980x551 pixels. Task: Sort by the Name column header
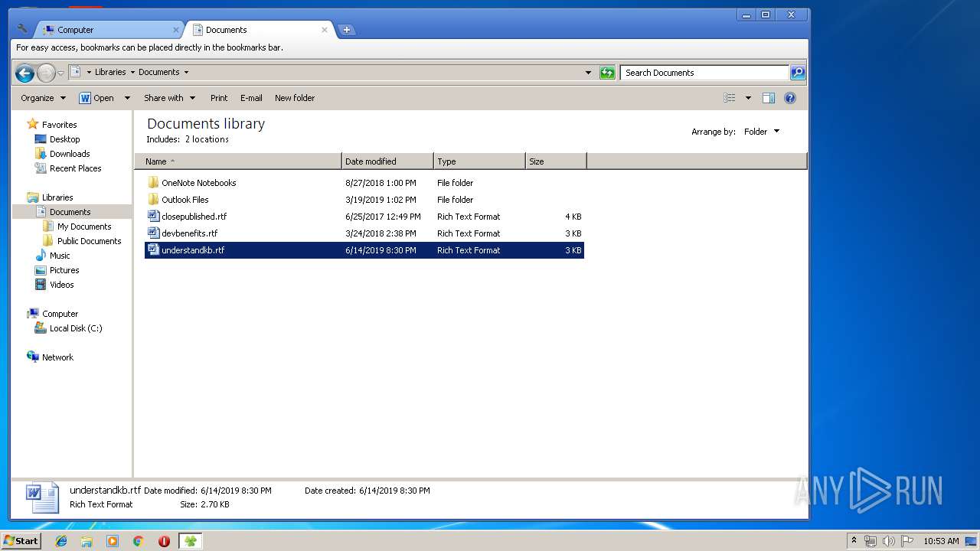(x=238, y=161)
